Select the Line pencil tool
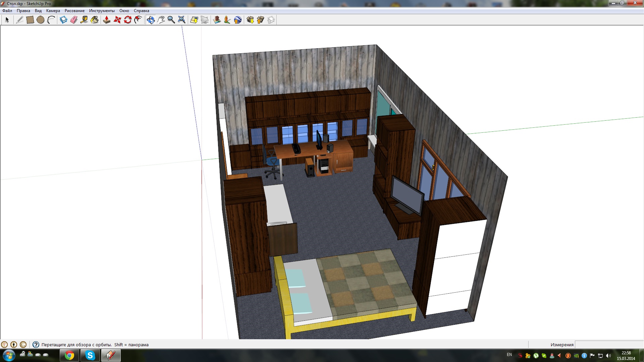Image resolution: width=644 pixels, height=362 pixels. point(19,20)
